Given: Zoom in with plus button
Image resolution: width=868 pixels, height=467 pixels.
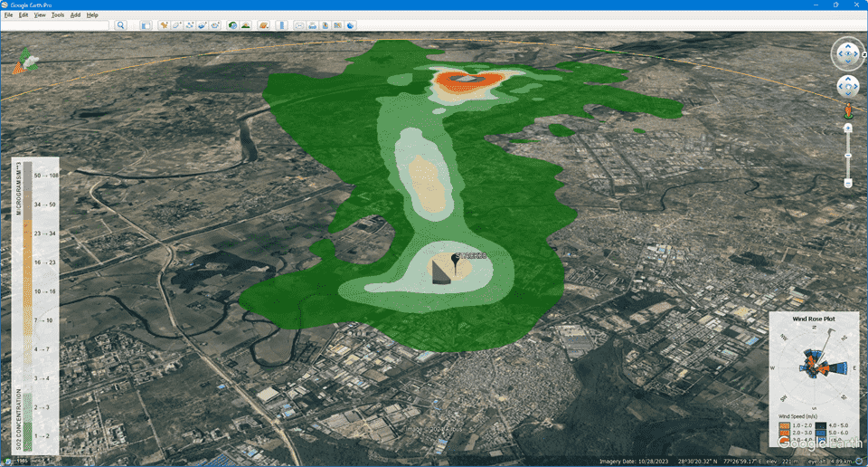Looking at the screenshot, I should tap(848, 128).
